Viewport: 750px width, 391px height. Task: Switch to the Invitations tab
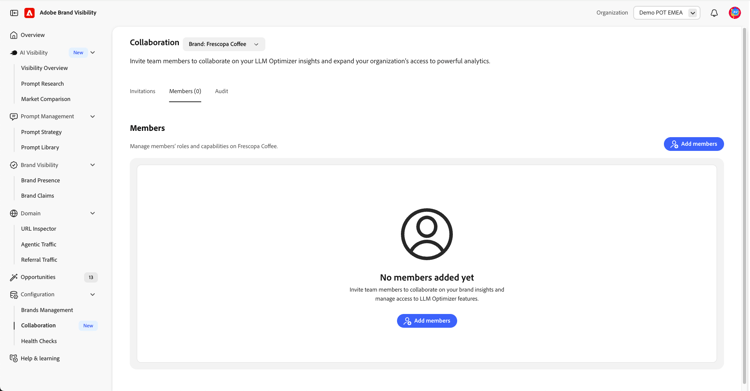[x=143, y=91]
